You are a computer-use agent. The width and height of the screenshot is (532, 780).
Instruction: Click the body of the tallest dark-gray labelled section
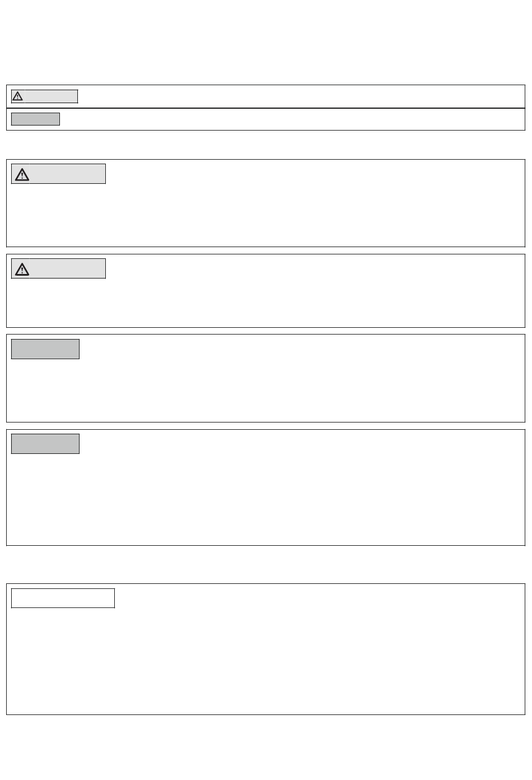(265, 499)
